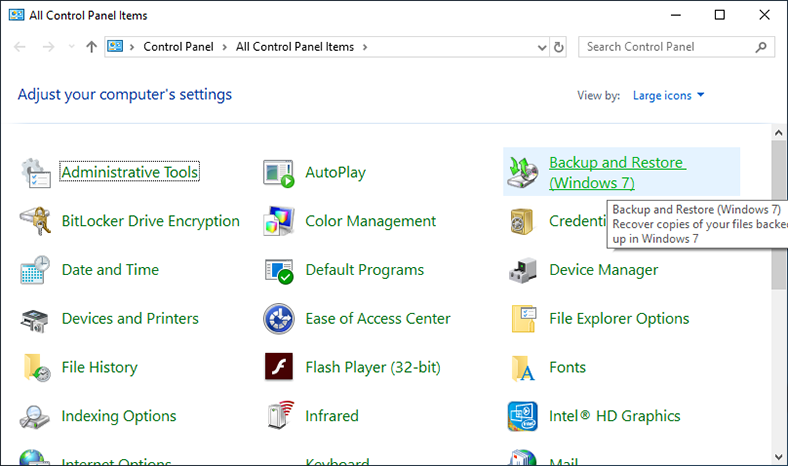This screenshot has width=788, height=466.
Task: Click the scrollbar up arrow
Action: [x=778, y=133]
